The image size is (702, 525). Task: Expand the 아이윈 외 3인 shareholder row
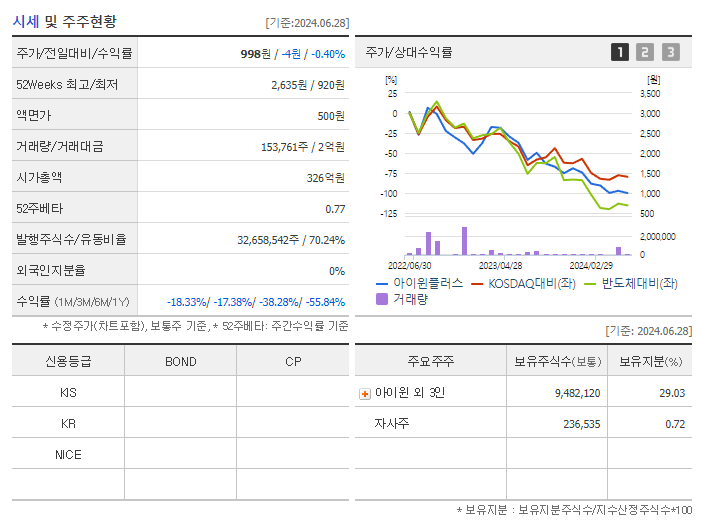[x=365, y=394]
